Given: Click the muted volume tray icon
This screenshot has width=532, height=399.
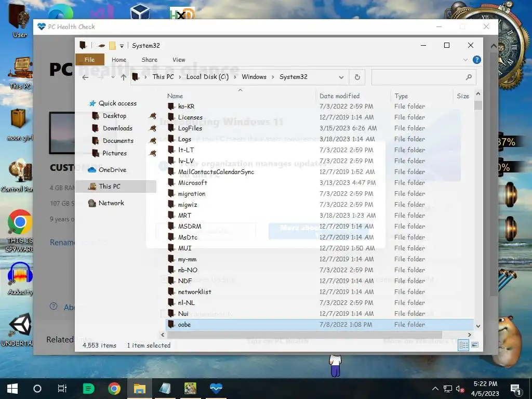Looking at the screenshot, I should coord(460,389).
